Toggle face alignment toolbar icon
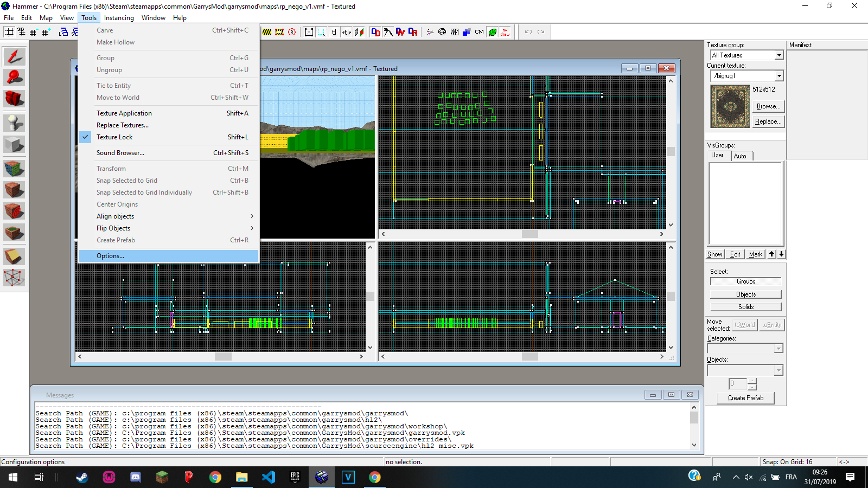 click(x=359, y=32)
